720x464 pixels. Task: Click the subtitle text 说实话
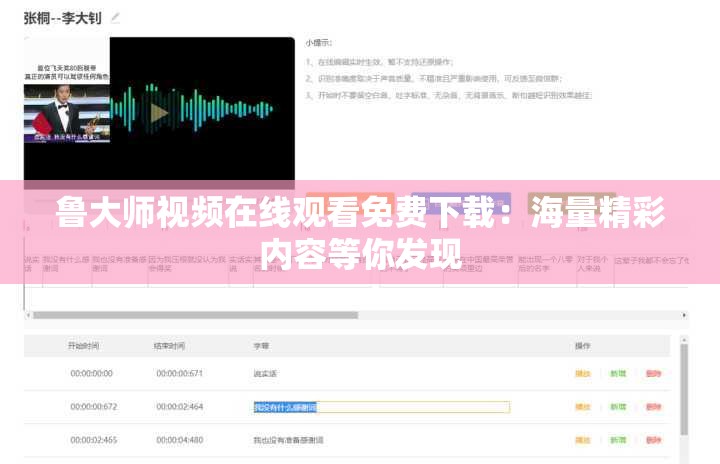(265, 373)
